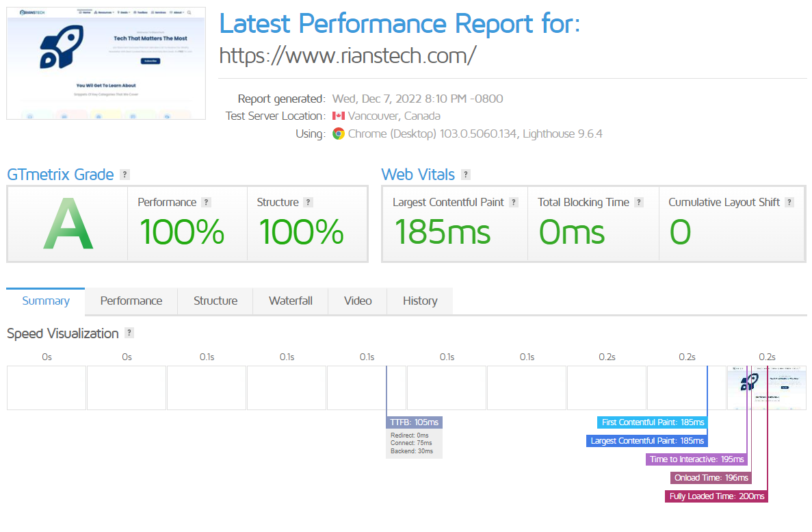Screen dimensions: 812x532
Task: Click the site screenshot thumbnail
Action: (106, 63)
